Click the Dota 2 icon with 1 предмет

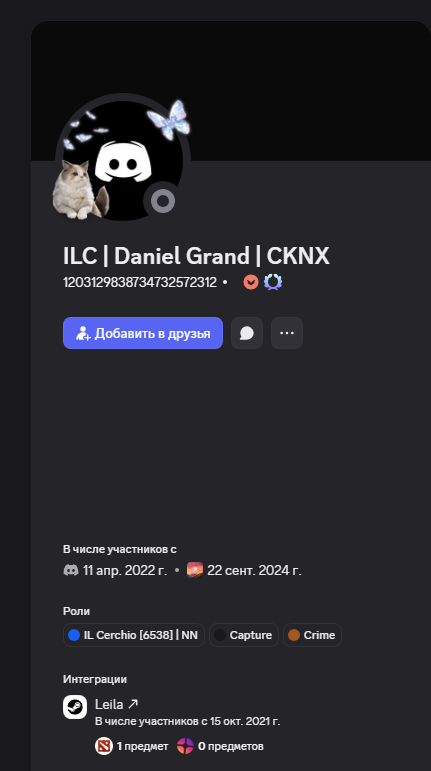(x=104, y=746)
